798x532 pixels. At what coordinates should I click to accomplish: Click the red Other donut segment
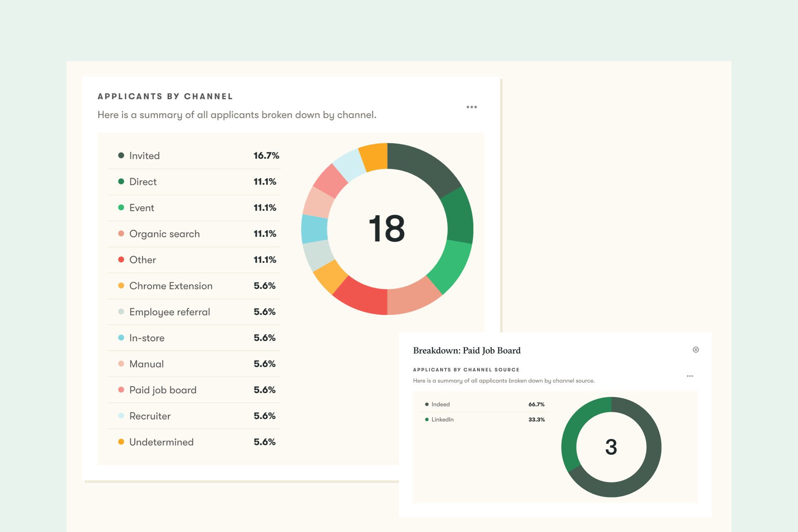pos(362,297)
